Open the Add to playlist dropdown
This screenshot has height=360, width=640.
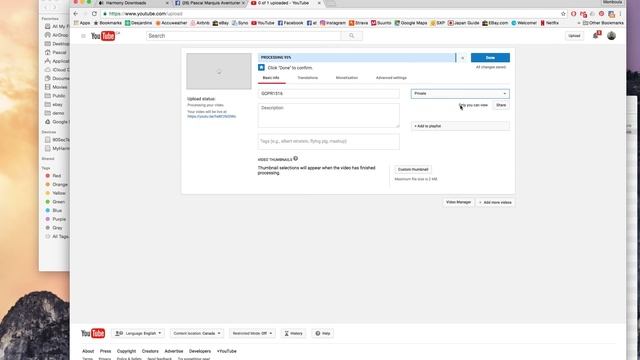460,126
